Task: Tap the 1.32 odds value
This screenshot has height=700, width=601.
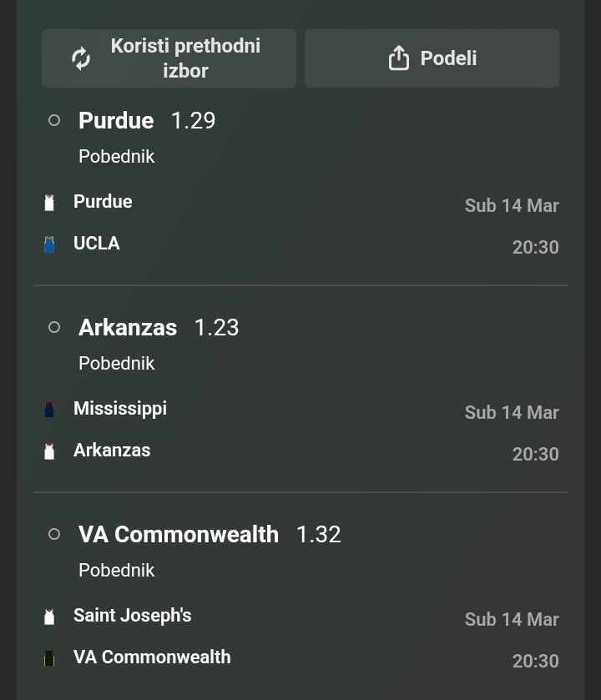Action: [318, 535]
